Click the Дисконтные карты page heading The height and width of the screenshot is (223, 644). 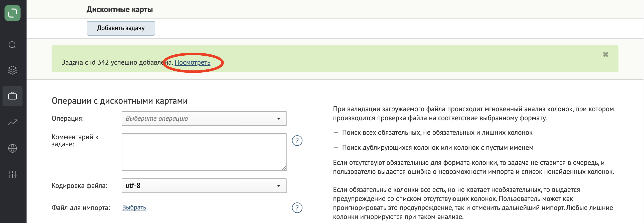point(120,10)
